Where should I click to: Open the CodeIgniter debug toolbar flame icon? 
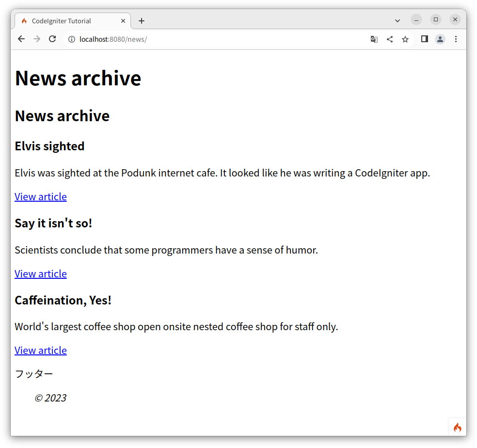(458, 427)
